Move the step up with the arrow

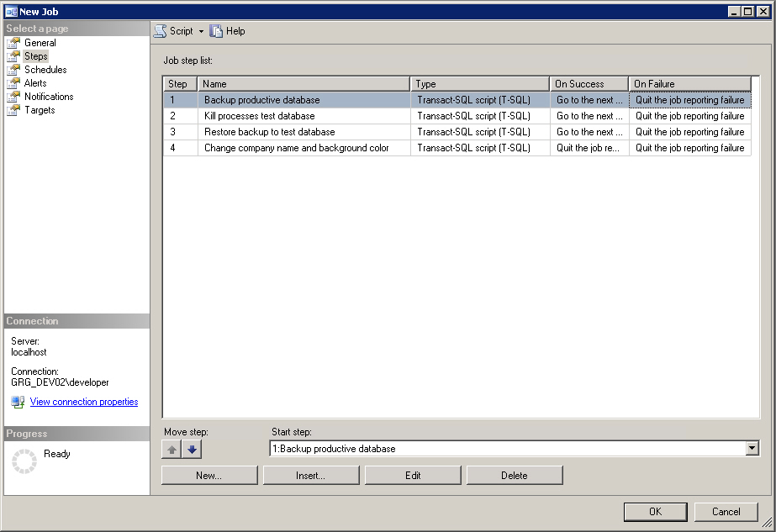172,450
